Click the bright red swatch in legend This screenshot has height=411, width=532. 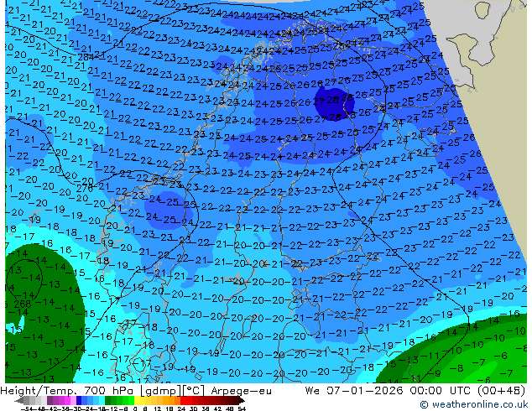pos(183,401)
